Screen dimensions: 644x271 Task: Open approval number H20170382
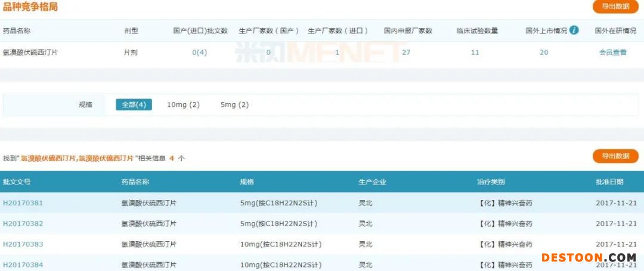[x=23, y=224]
